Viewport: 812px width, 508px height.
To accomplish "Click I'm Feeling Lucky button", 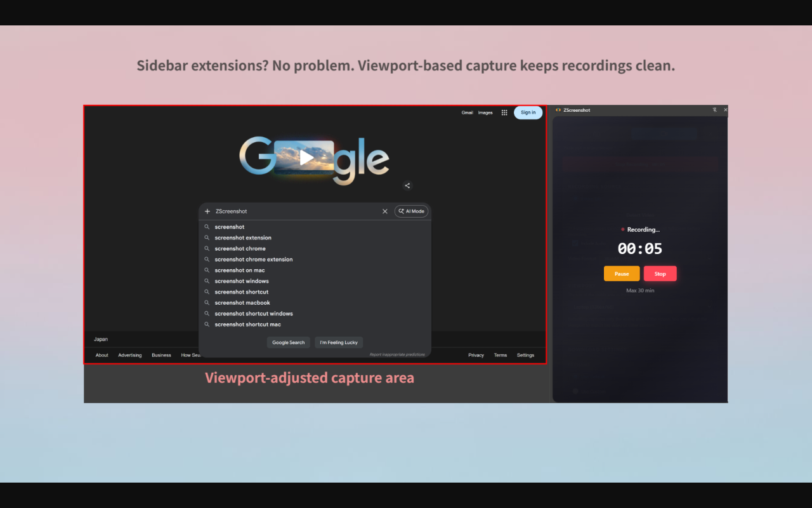I will pos(339,342).
